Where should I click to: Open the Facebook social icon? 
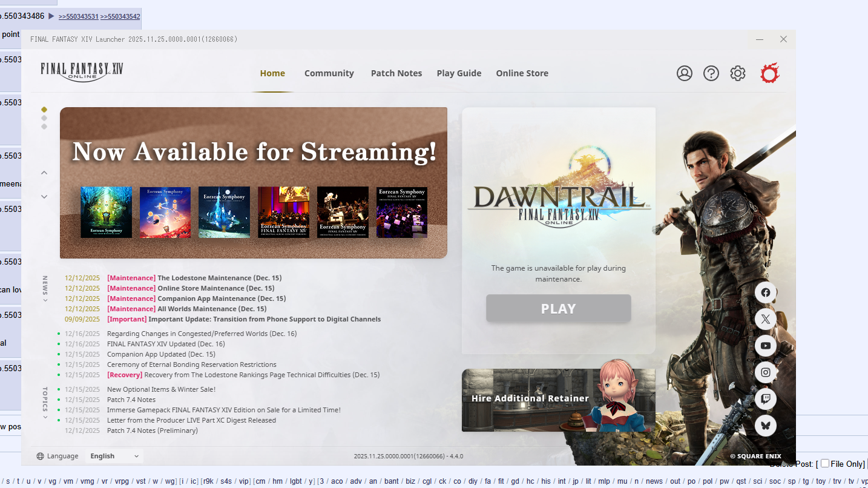pyautogui.click(x=766, y=292)
